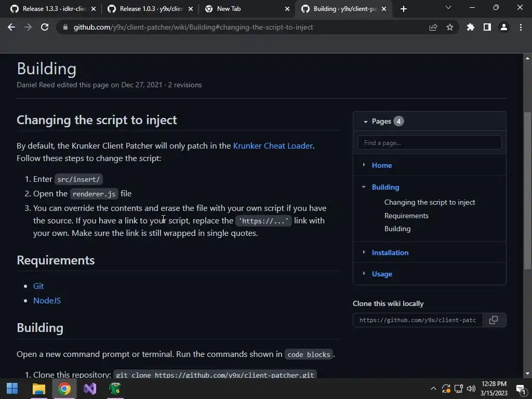Bookmark this page with the star icon

click(450, 27)
